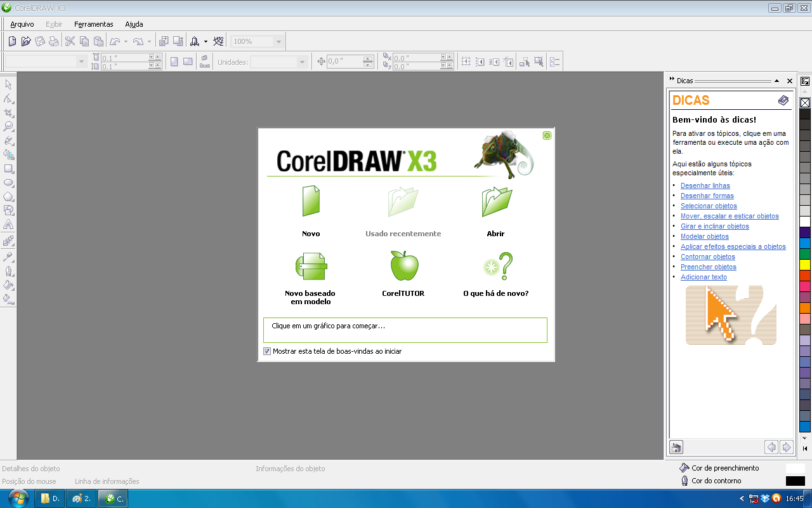Open the zoom level 100% dropdown
This screenshot has width=812, height=508.
278,41
